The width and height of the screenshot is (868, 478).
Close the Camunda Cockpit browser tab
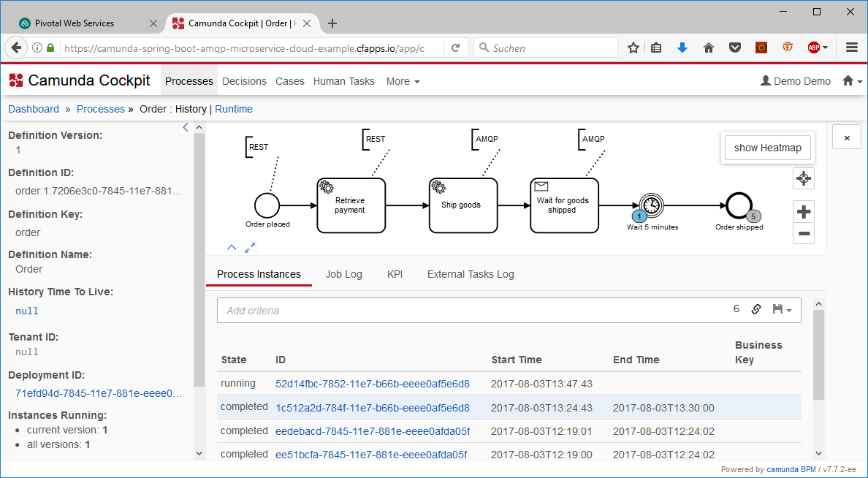click(307, 23)
